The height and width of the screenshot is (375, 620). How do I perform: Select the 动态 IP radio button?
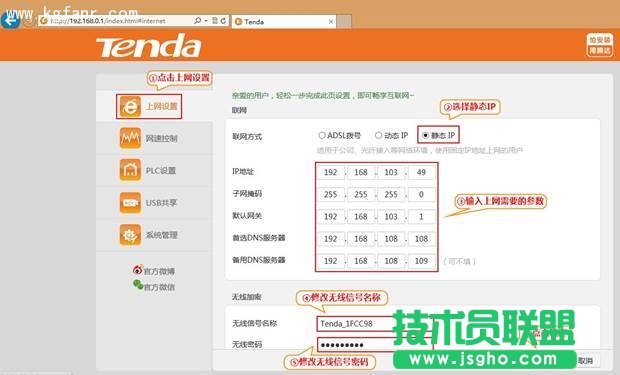378,135
